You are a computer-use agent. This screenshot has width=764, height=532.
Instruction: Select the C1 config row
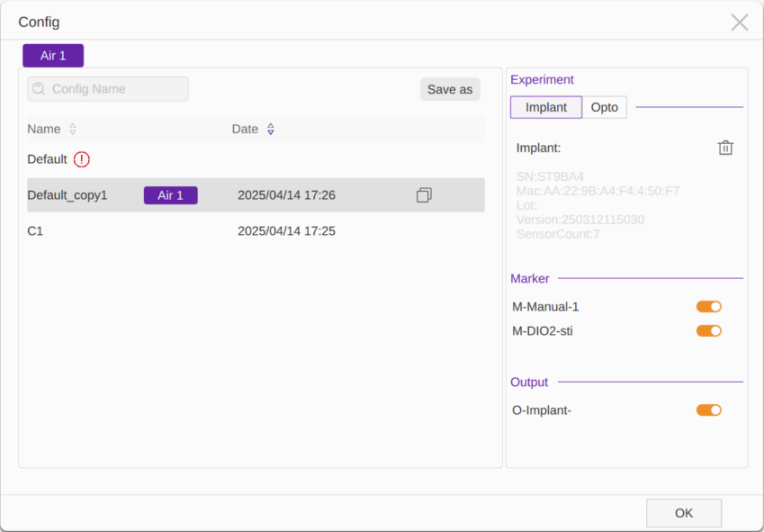tap(256, 231)
